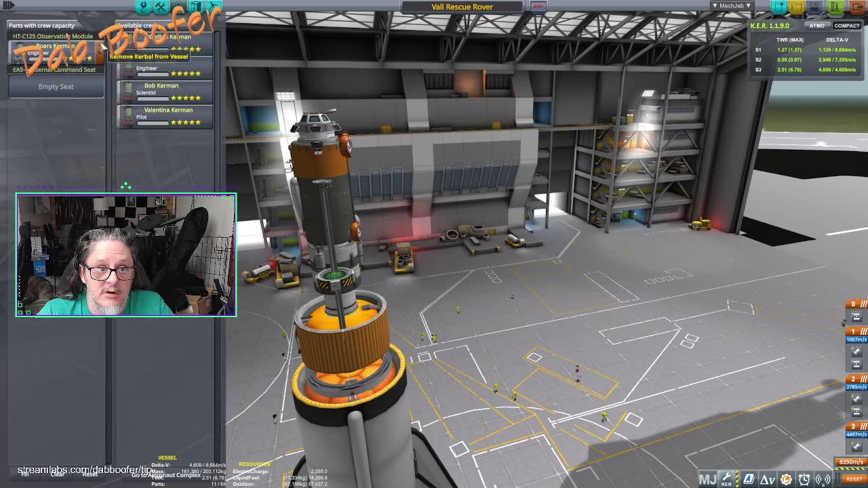Open the MechJeb MJ toolbar button
Viewport: 868px width, 488px height.
(707, 479)
